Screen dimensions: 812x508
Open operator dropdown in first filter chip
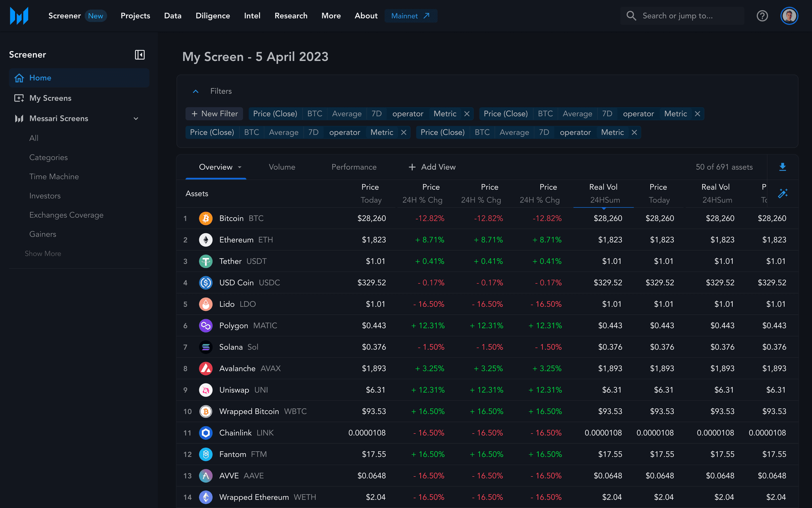coord(408,114)
